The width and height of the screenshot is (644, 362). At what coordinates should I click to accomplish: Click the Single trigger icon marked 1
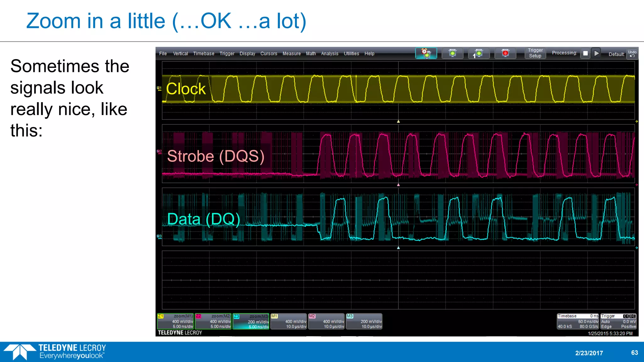pos(479,53)
